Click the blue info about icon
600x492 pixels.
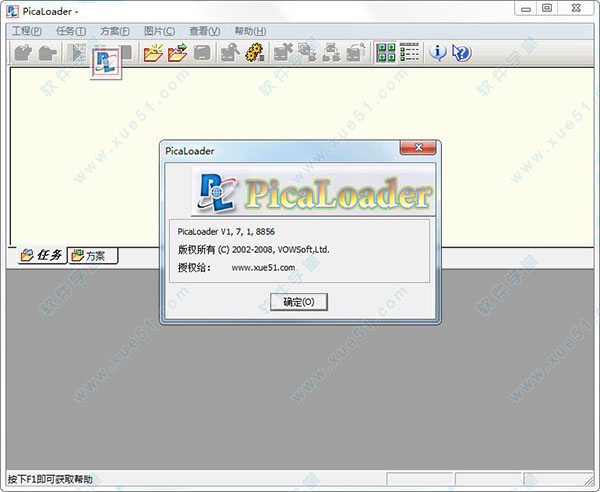tap(437, 52)
